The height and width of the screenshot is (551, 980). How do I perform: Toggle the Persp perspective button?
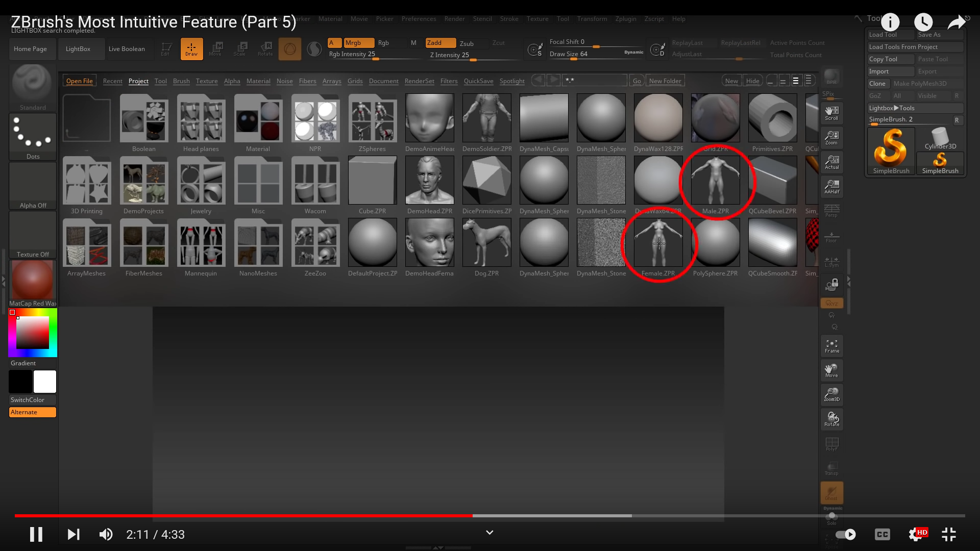point(832,211)
